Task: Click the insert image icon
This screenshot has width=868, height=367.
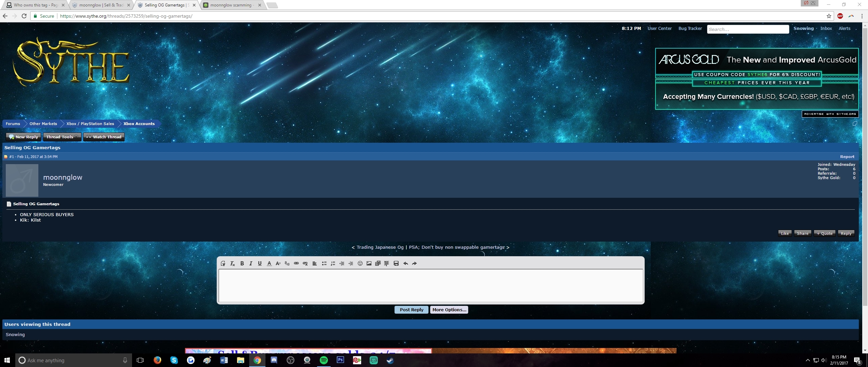Action: tap(369, 263)
